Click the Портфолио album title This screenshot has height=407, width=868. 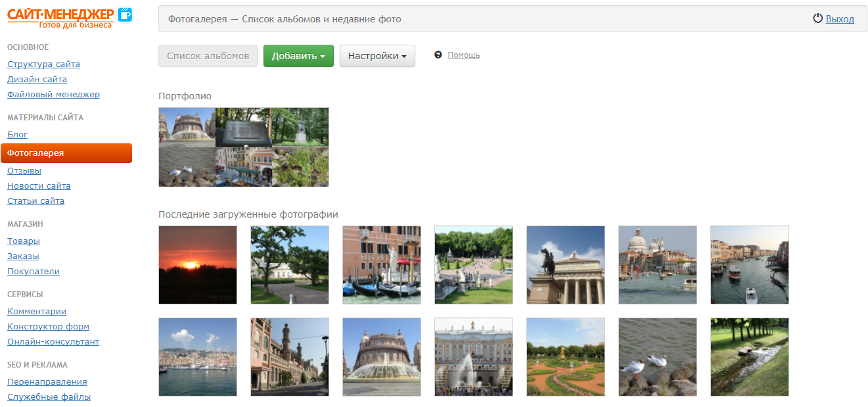[x=185, y=96]
